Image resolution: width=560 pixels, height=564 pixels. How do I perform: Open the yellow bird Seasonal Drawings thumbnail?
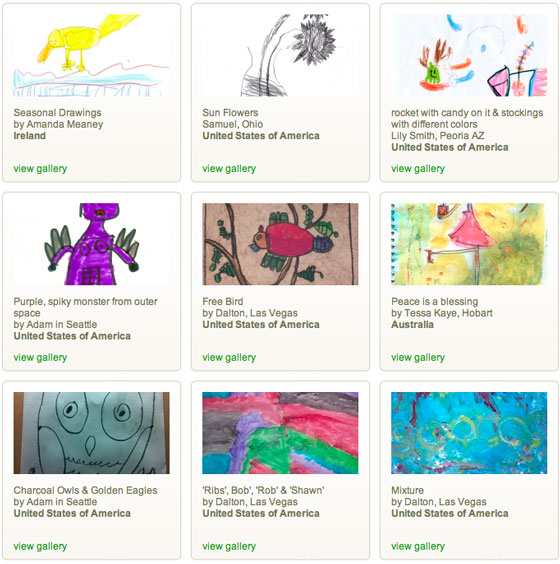pyautogui.click(x=91, y=55)
